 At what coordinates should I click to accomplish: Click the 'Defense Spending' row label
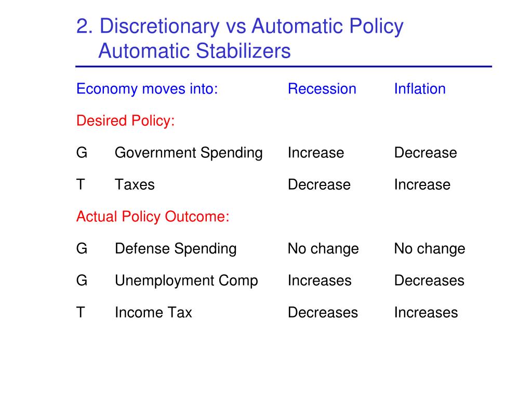click(x=176, y=249)
